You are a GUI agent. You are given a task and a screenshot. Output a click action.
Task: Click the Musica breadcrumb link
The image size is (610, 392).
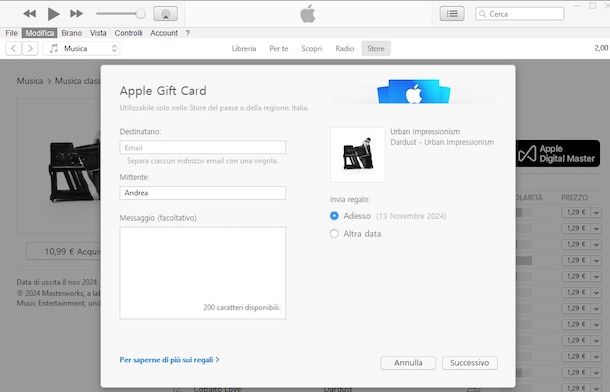click(x=30, y=81)
